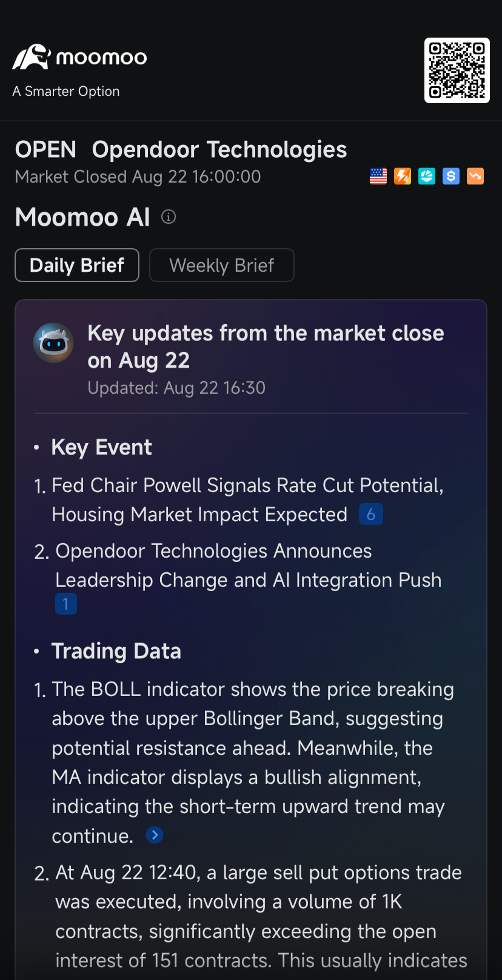
Task: Click the OPEN Opendoor Technologies title
Action: (181, 149)
